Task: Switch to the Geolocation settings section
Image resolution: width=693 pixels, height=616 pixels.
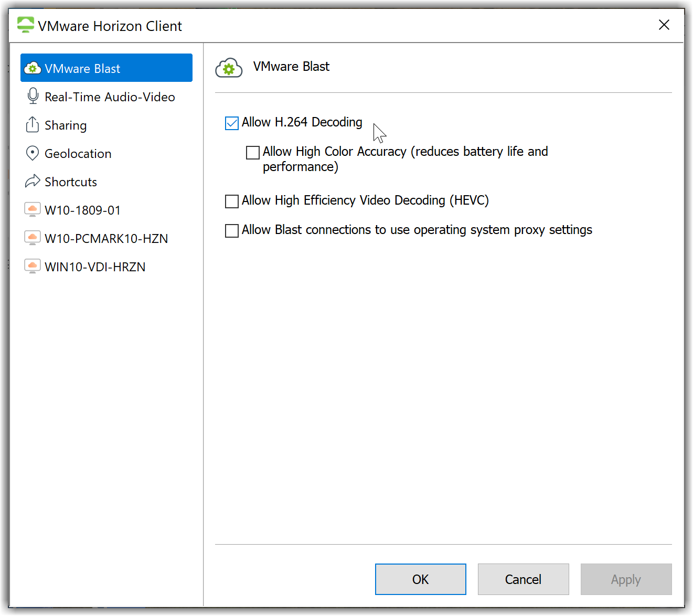Action: click(x=78, y=154)
